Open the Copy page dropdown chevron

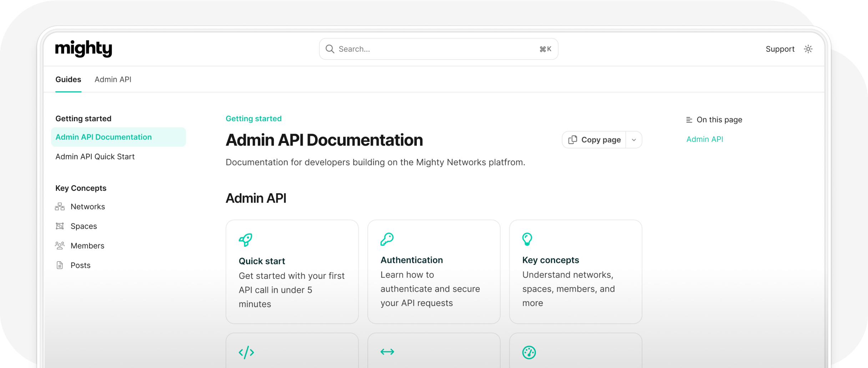634,140
